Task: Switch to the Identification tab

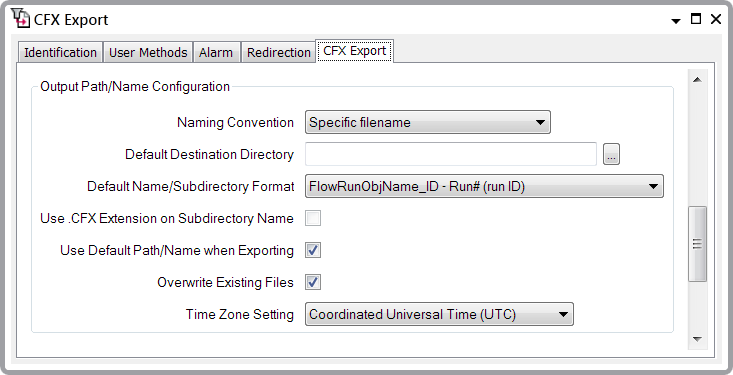Action: point(60,52)
